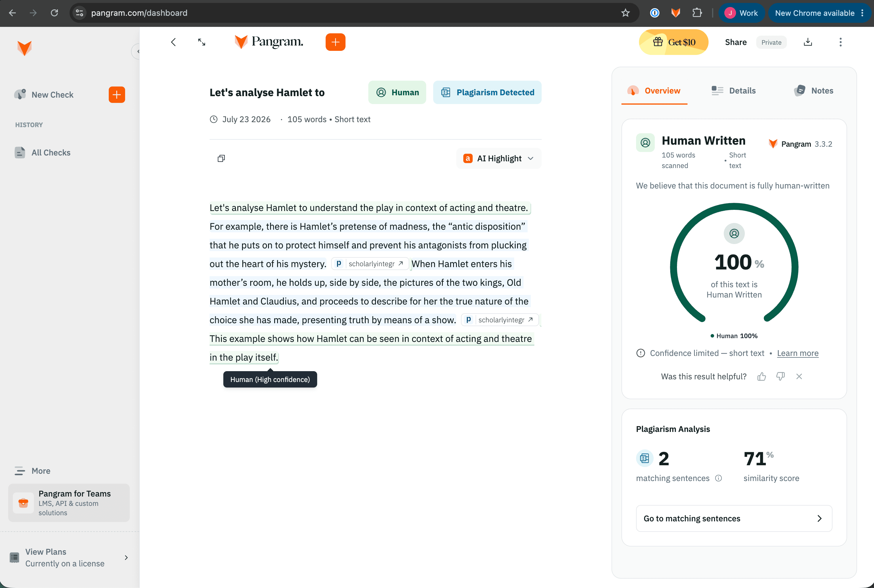Click the site info icon in address bar

(x=80, y=13)
